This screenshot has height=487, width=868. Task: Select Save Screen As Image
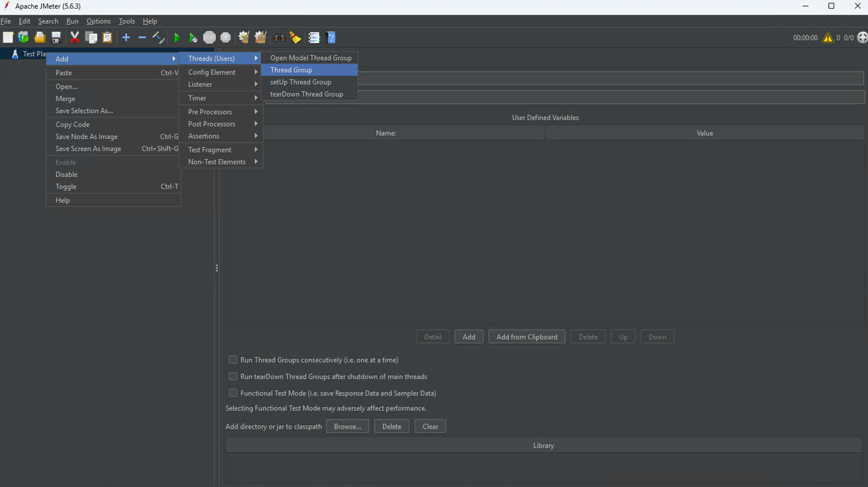[x=113, y=148]
